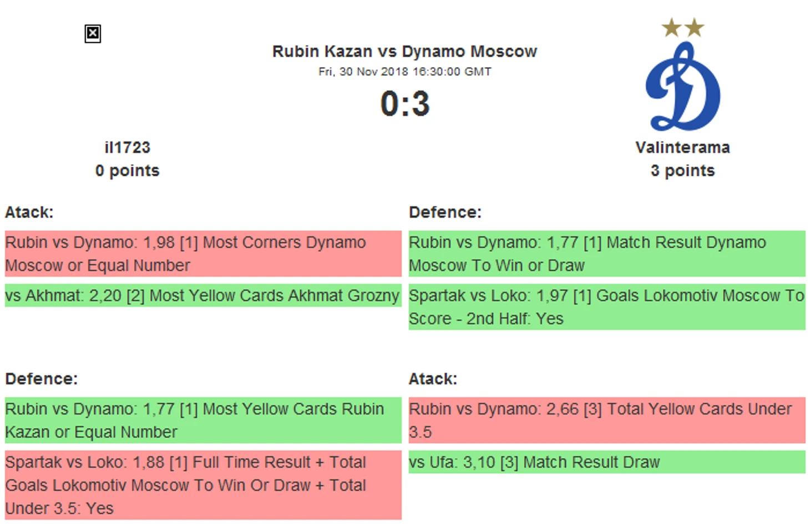Select Total Yellow Cards Under 3.5 bet
The image size is (810, 532).
[x=606, y=420]
